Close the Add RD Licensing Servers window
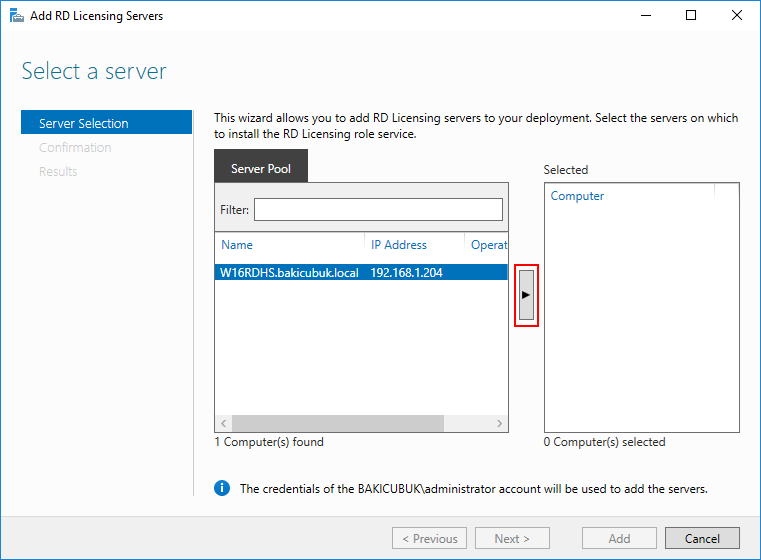 [737, 16]
